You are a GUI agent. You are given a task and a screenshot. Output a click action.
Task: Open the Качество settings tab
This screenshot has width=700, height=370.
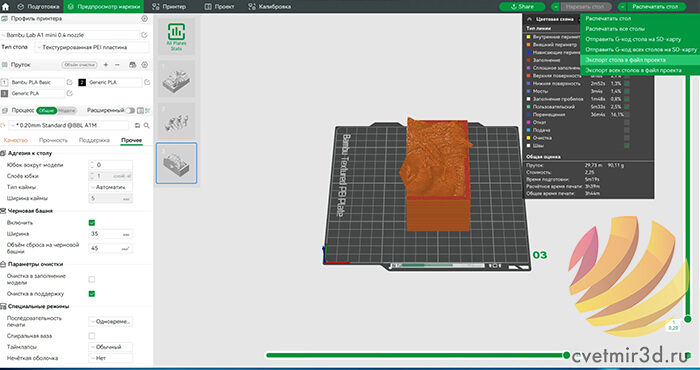pyautogui.click(x=16, y=140)
